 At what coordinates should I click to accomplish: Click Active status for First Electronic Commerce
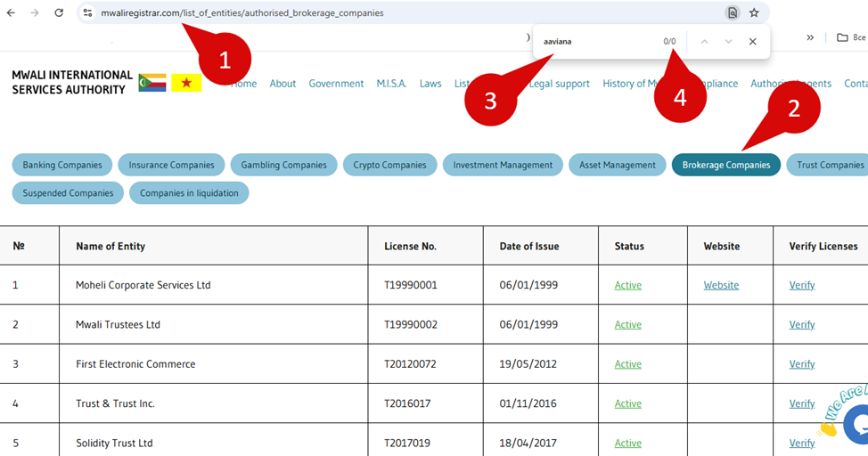627,364
